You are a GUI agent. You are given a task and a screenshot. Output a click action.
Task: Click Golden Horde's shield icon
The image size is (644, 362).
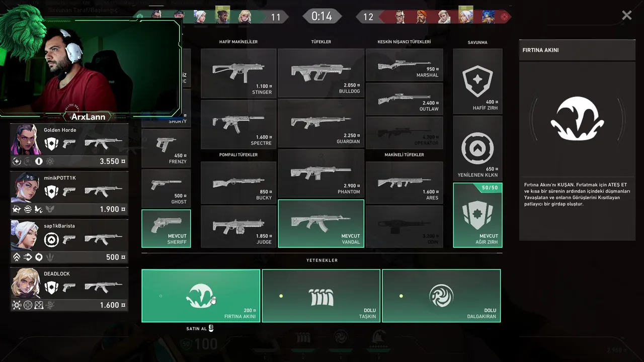point(51,144)
